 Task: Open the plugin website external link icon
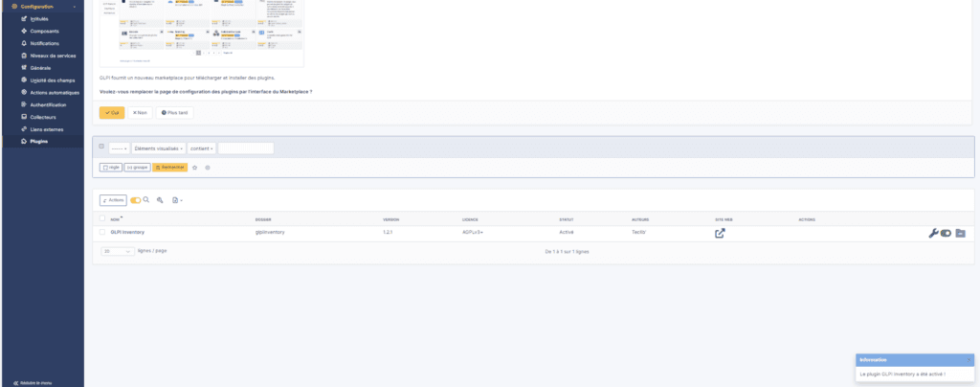[x=720, y=233]
